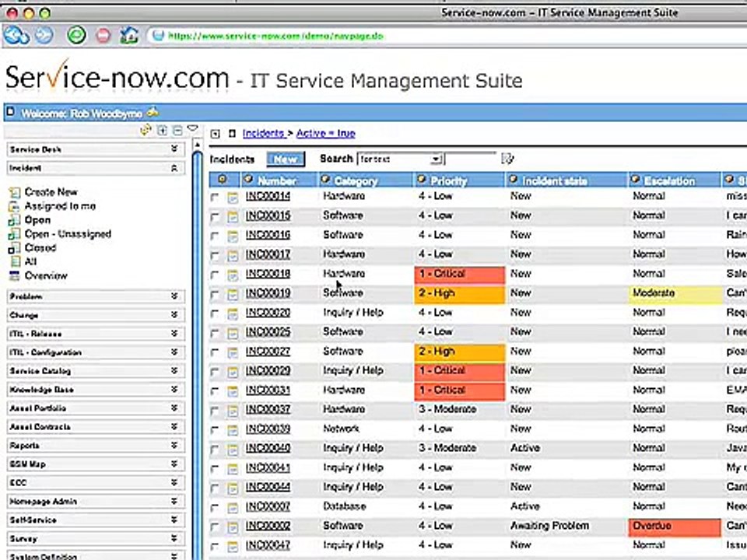The width and height of the screenshot is (747, 560).
Task: Click the browser home icon
Action: tap(128, 35)
